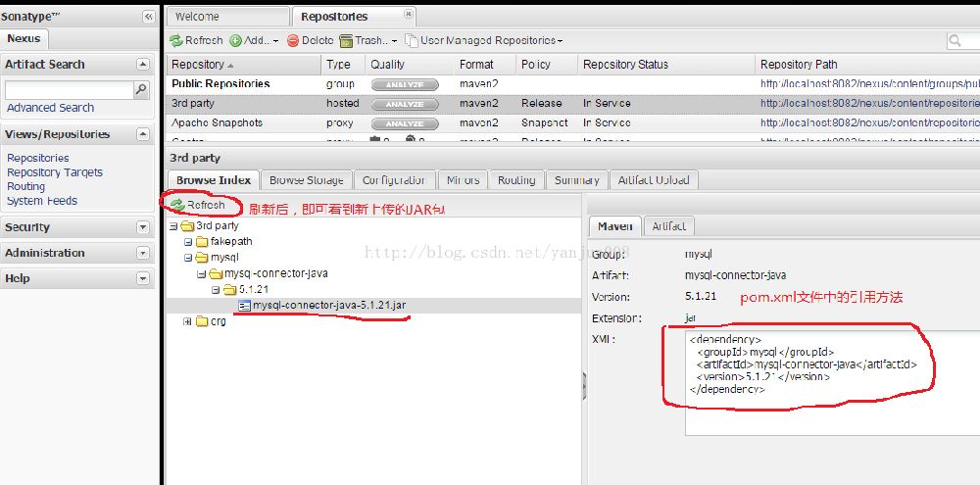Open the 3rd party repository path URL
980x485 pixels.
pyautogui.click(x=869, y=103)
